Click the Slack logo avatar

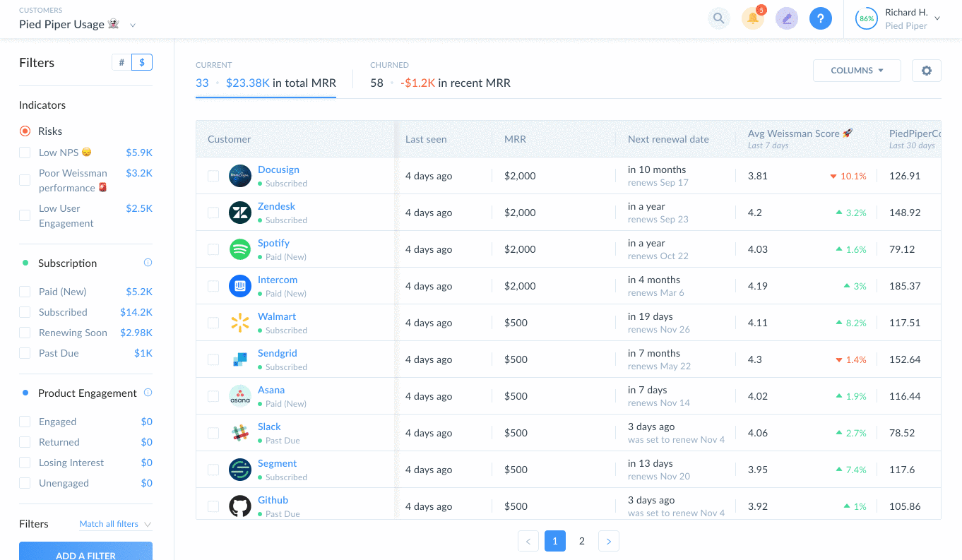240,433
